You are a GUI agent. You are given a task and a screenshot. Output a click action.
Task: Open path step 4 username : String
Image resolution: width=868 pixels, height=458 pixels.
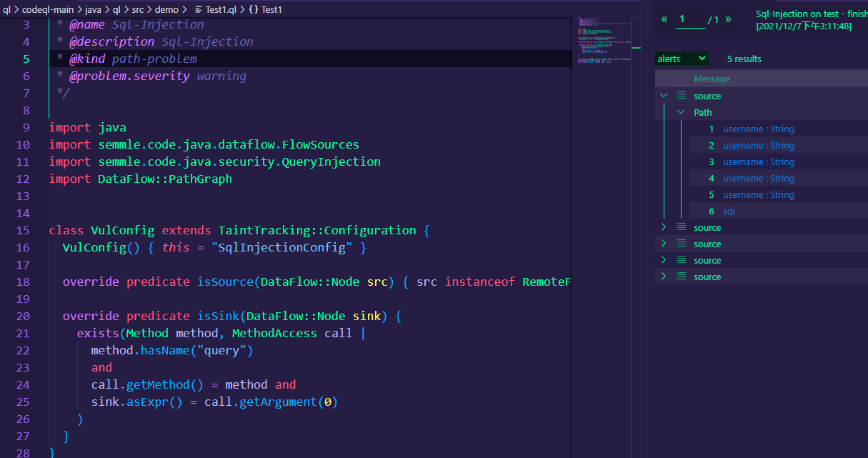(x=759, y=179)
